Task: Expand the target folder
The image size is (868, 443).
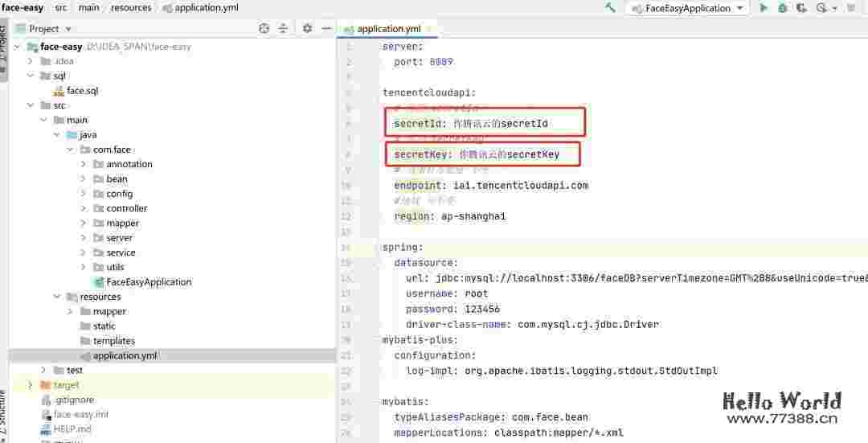Action: point(31,385)
